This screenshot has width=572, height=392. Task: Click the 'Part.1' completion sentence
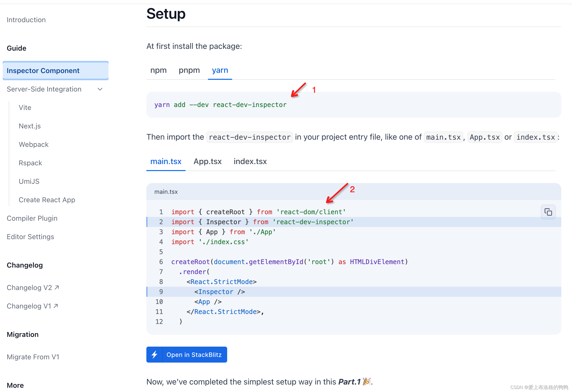click(260, 382)
